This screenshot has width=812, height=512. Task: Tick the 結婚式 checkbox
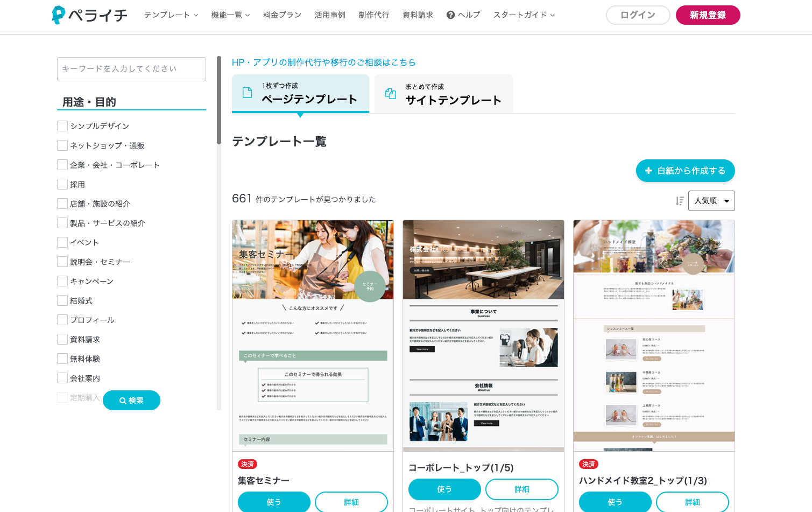[62, 300]
